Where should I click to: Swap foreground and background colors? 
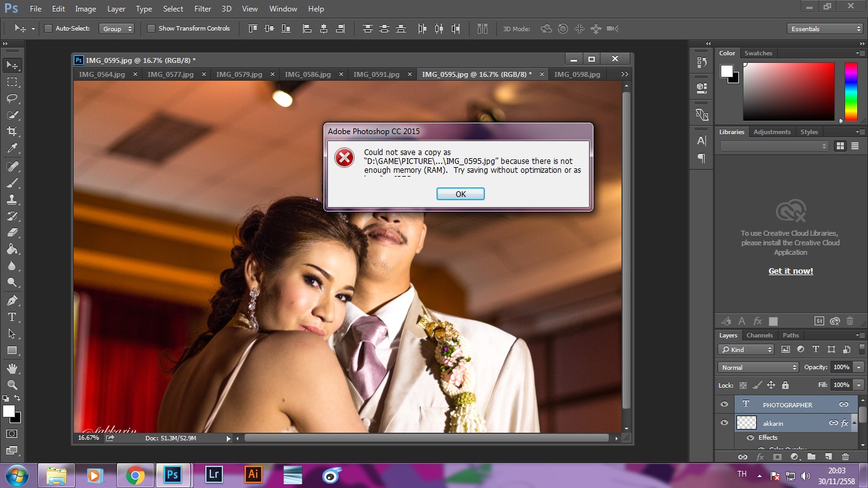point(18,398)
